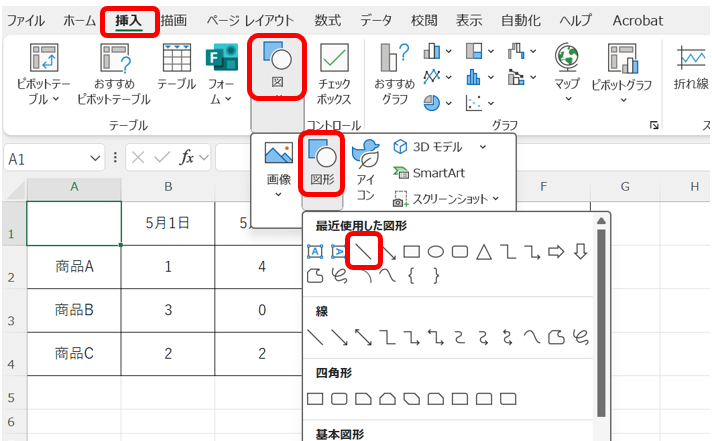Select column B header

(x=168, y=186)
